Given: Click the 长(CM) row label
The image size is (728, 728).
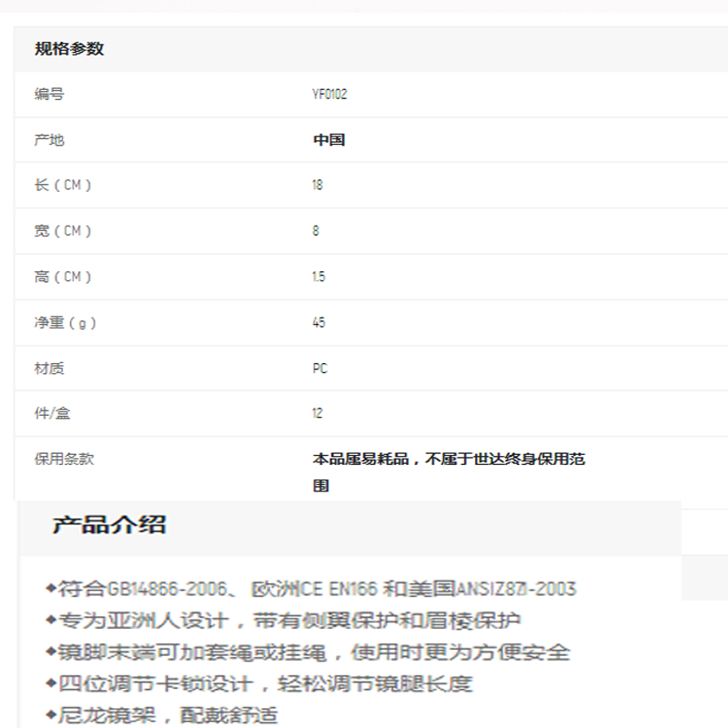Looking at the screenshot, I should 63,186.
